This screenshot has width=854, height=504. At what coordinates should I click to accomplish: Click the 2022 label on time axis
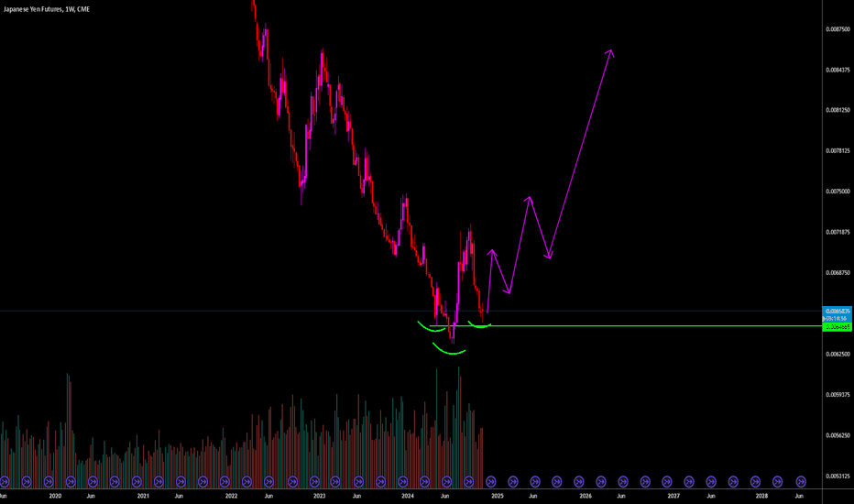tap(232, 497)
